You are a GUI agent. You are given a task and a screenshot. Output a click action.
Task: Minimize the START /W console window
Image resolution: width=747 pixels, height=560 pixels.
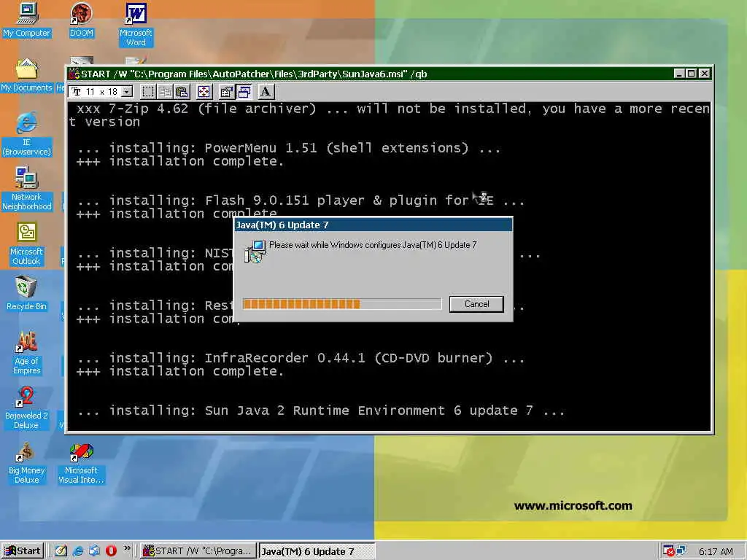pyautogui.click(x=679, y=74)
